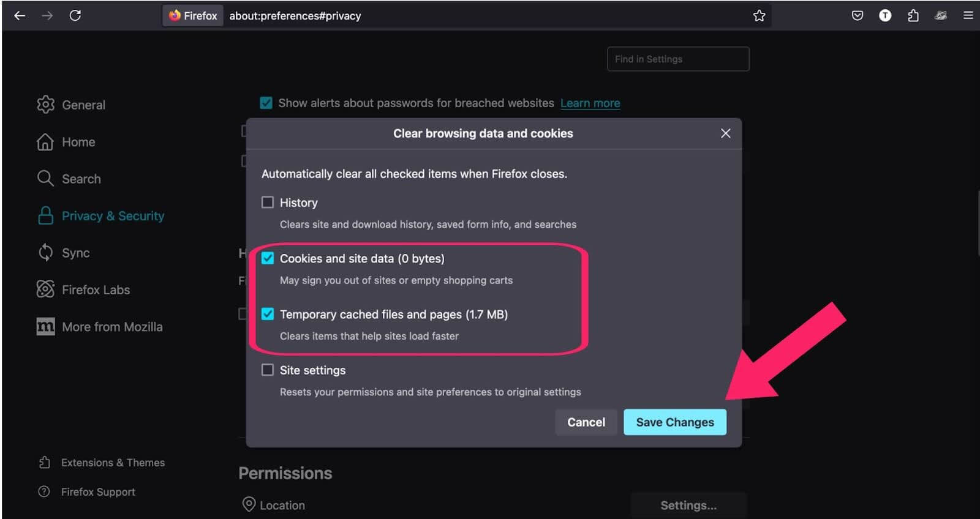
Task: Tick the Site settings checkbox
Action: point(268,370)
